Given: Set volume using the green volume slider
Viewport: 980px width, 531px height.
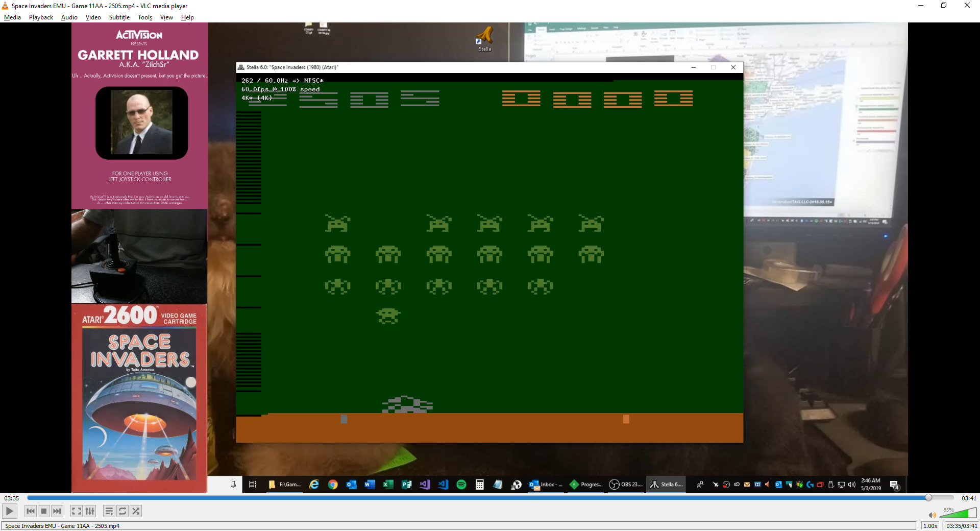Looking at the screenshot, I should pos(958,513).
